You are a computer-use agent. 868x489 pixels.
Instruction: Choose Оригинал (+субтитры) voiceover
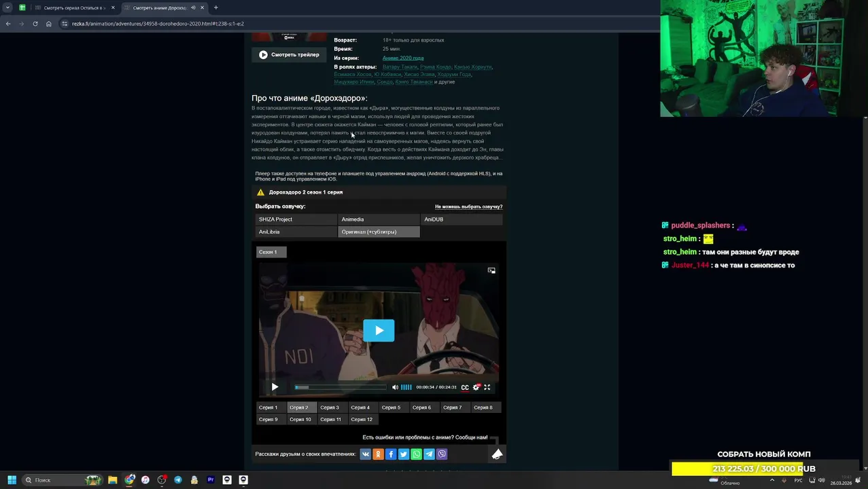tap(379, 232)
